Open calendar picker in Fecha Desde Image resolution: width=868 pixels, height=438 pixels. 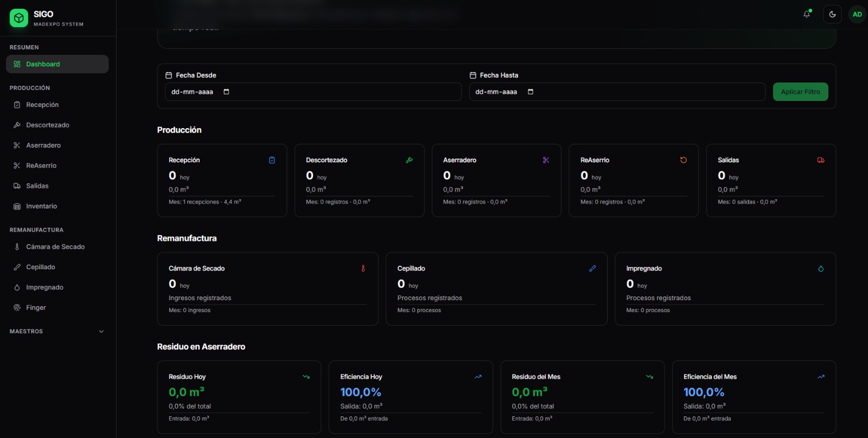click(226, 92)
